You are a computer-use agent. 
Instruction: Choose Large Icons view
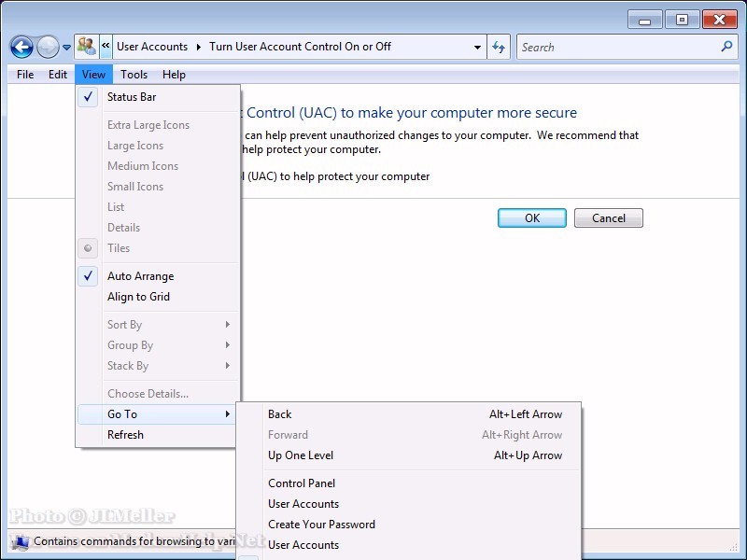tap(158, 146)
